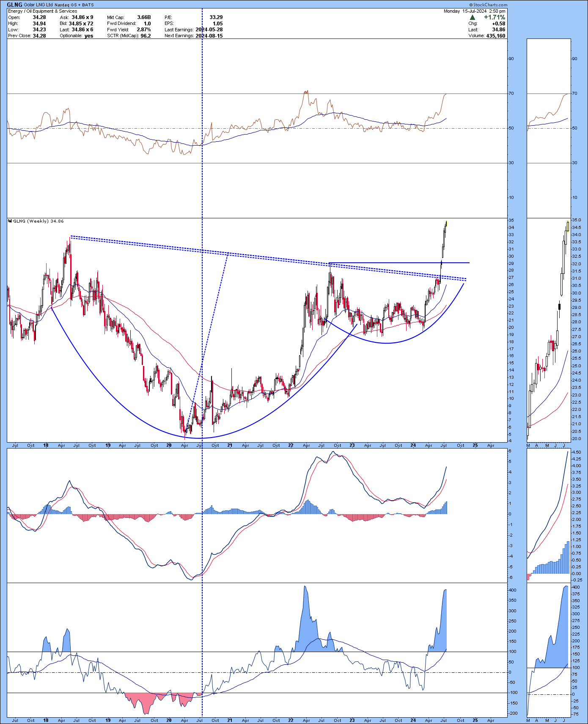Click the Energy / Oil Equipment & Services label
The height and width of the screenshot is (724, 588).
[x=42, y=11]
